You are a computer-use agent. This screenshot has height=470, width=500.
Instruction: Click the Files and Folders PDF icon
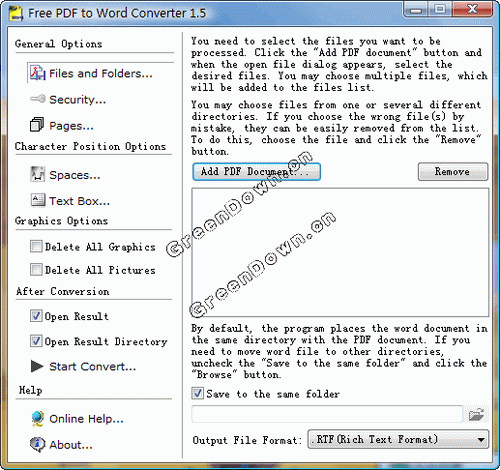pos(38,73)
